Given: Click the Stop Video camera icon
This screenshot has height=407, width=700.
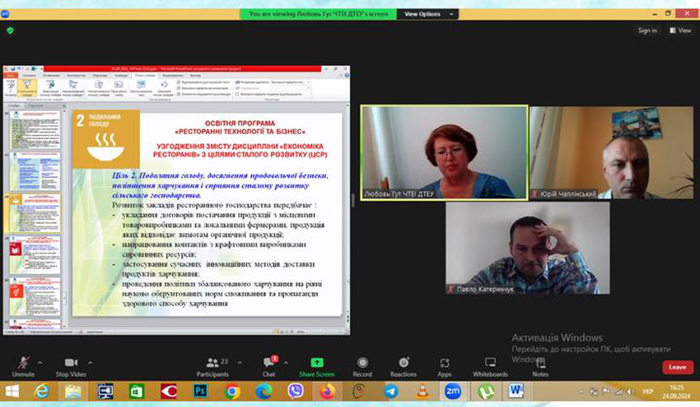Looking at the screenshot, I should coord(70,361).
